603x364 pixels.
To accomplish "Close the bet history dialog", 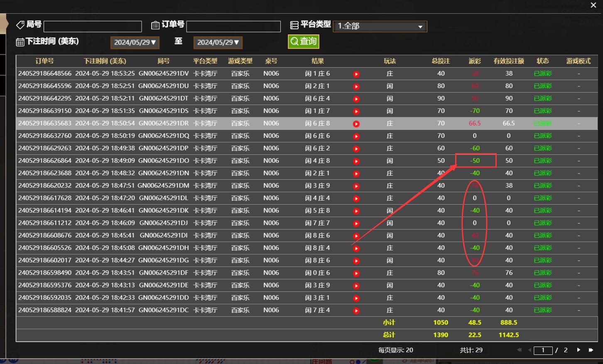I will 593,5.
